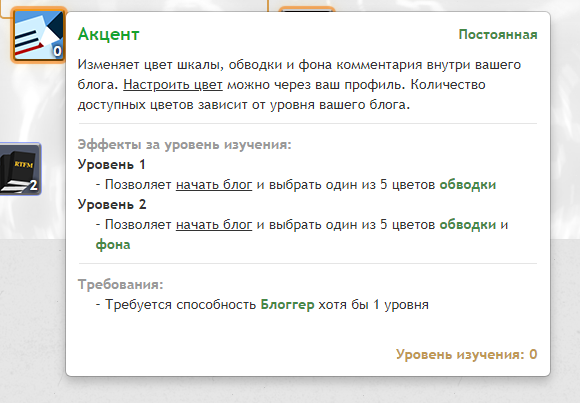580x403 pixels.
Task: Click green обводки in Уровень 1 line
Action: click(x=468, y=184)
